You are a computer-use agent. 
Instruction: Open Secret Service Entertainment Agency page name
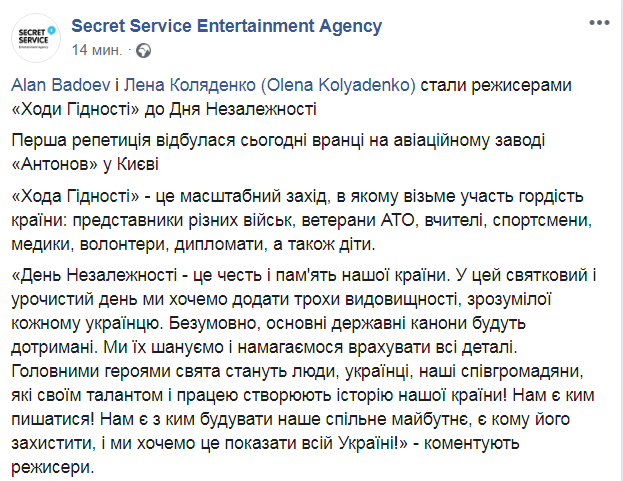click(231, 26)
